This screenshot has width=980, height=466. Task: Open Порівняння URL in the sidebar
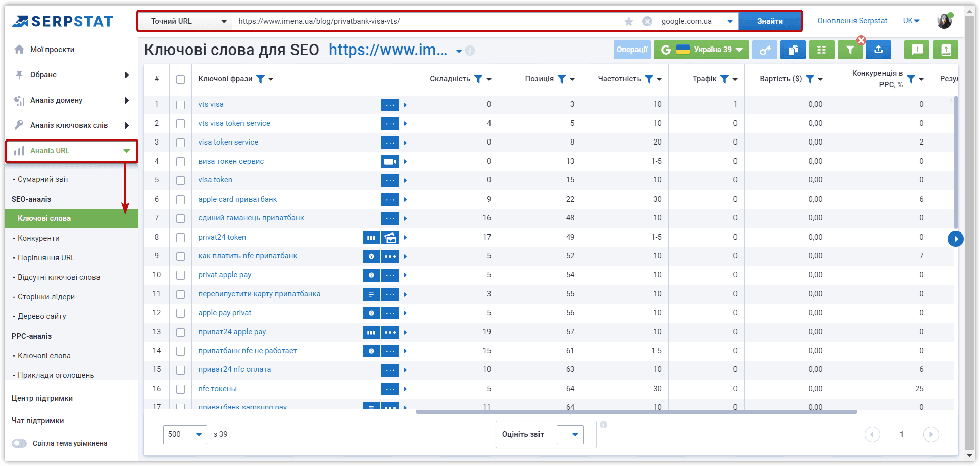tap(46, 258)
